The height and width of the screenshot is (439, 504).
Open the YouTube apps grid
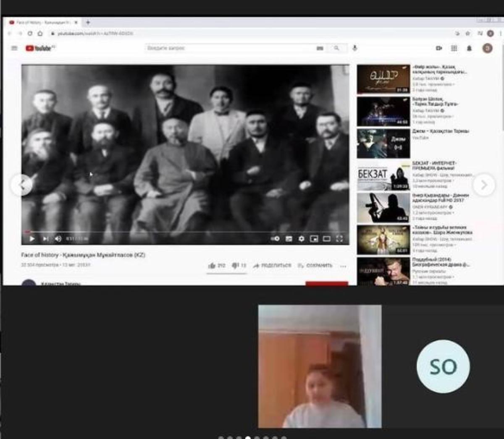click(x=454, y=48)
